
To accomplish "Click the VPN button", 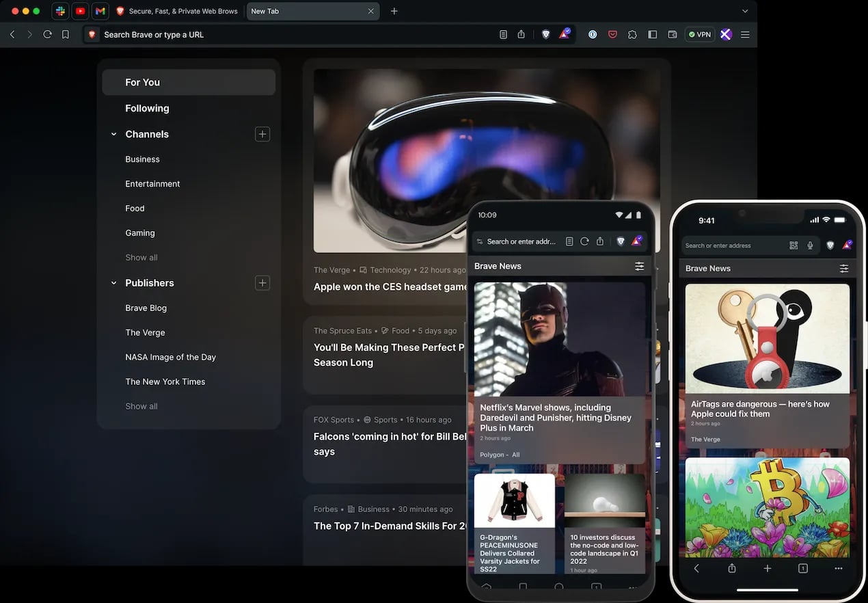I will pos(700,34).
